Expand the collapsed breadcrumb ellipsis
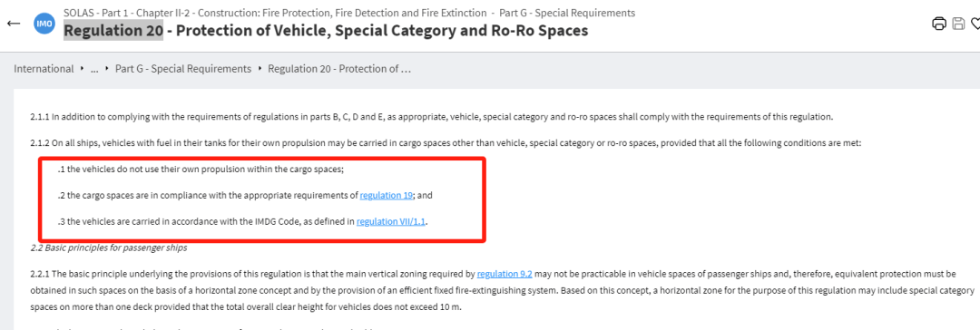The image size is (980, 330). [94, 70]
